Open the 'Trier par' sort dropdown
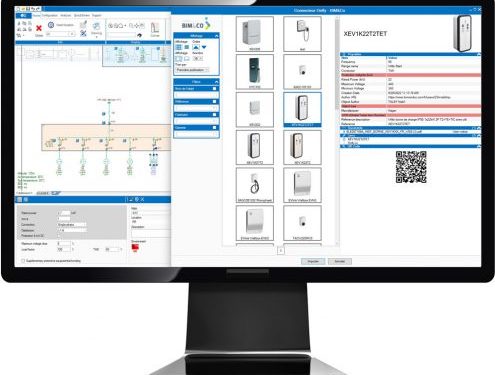This screenshot has height=375, width=495. click(x=192, y=70)
